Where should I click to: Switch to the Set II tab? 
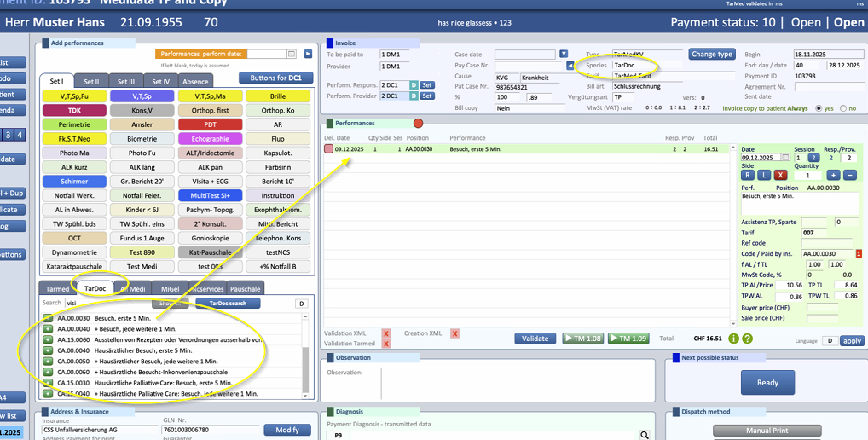[91, 81]
